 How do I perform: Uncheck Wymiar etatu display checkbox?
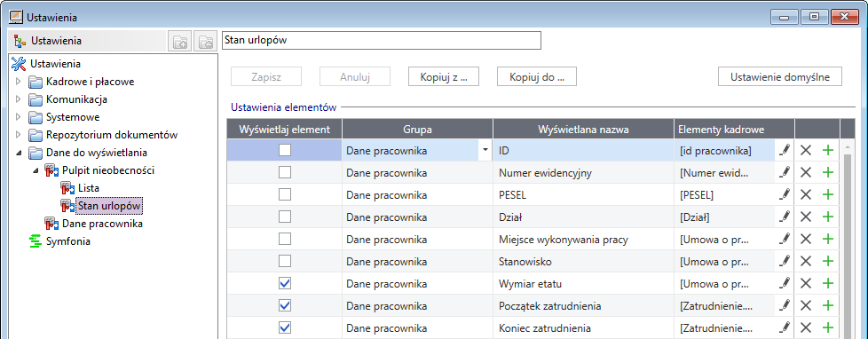coord(285,283)
